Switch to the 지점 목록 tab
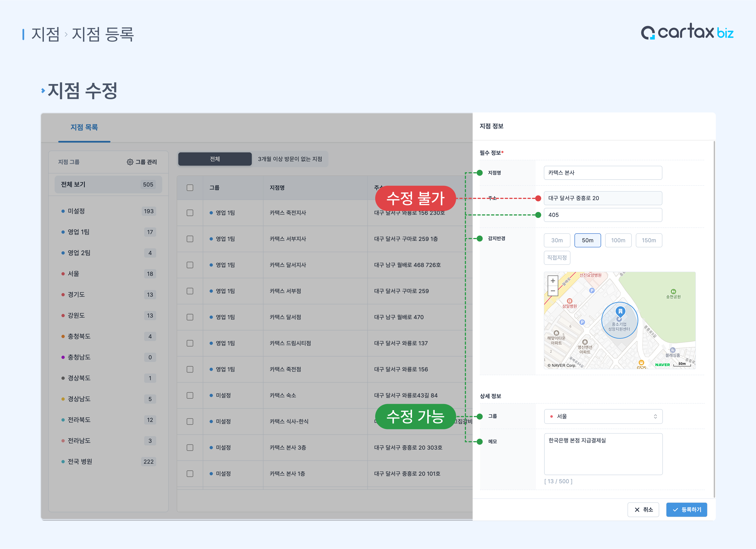756x549 pixels. click(84, 127)
